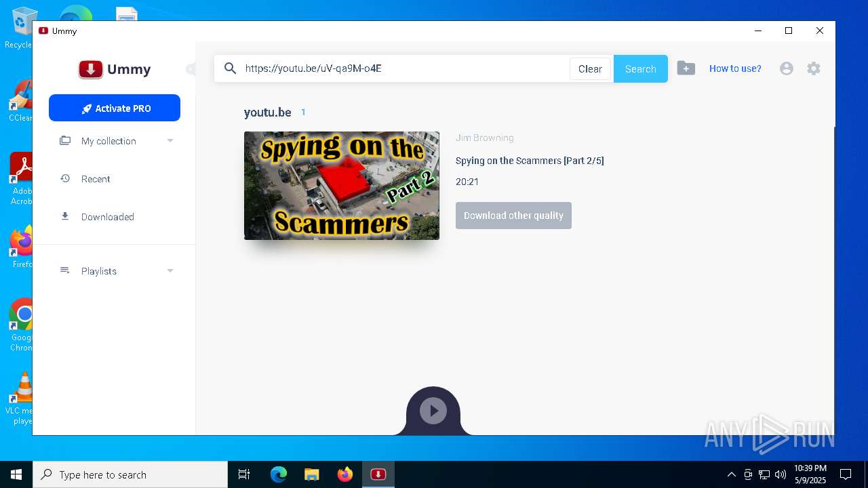Click the network tray icon
The height and width of the screenshot is (488, 868).
764,474
